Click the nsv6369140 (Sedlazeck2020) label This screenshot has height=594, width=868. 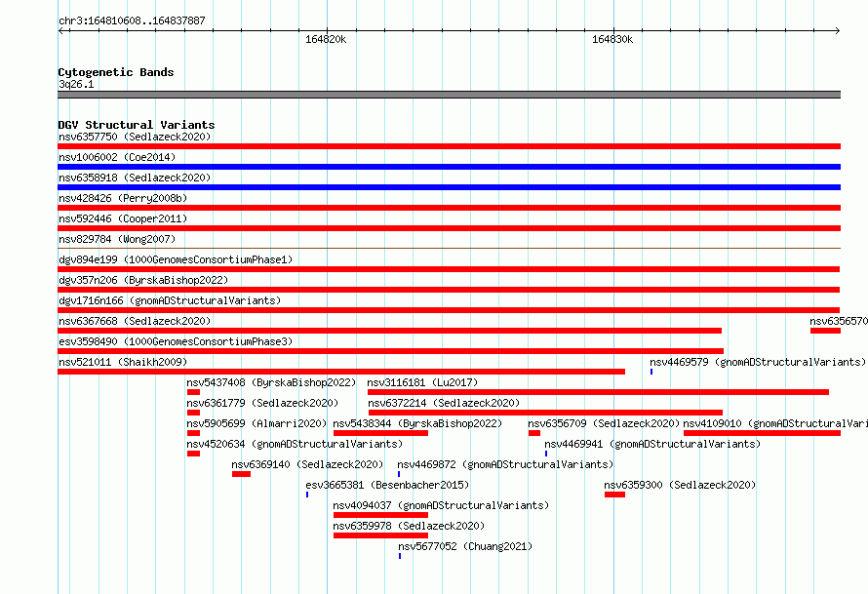point(307,464)
